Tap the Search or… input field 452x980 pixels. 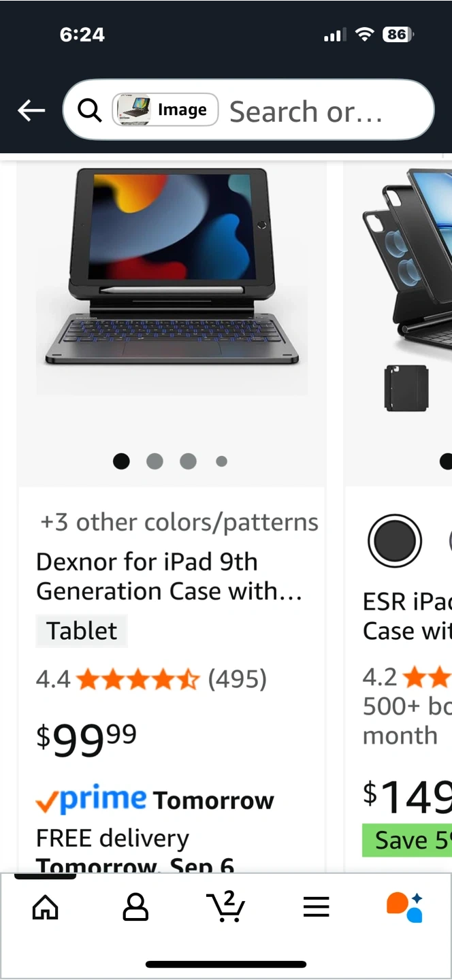click(306, 111)
